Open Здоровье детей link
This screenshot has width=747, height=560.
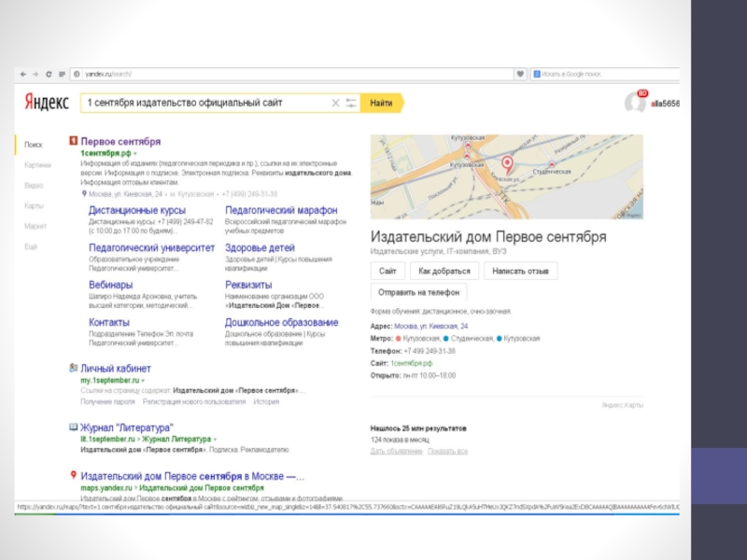click(x=260, y=247)
